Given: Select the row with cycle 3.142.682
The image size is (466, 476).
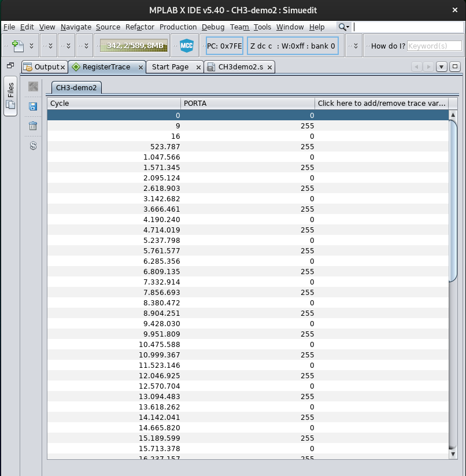Looking at the screenshot, I should [x=248, y=199].
